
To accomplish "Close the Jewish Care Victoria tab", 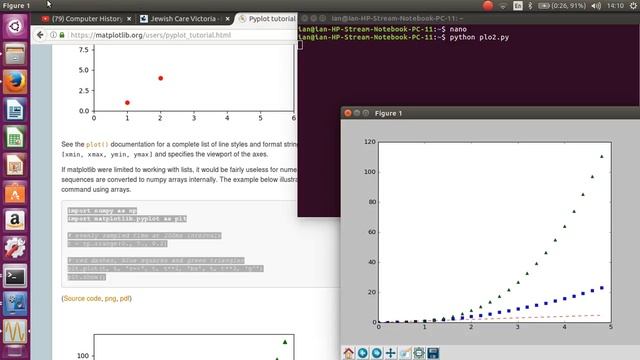I will (228, 19).
